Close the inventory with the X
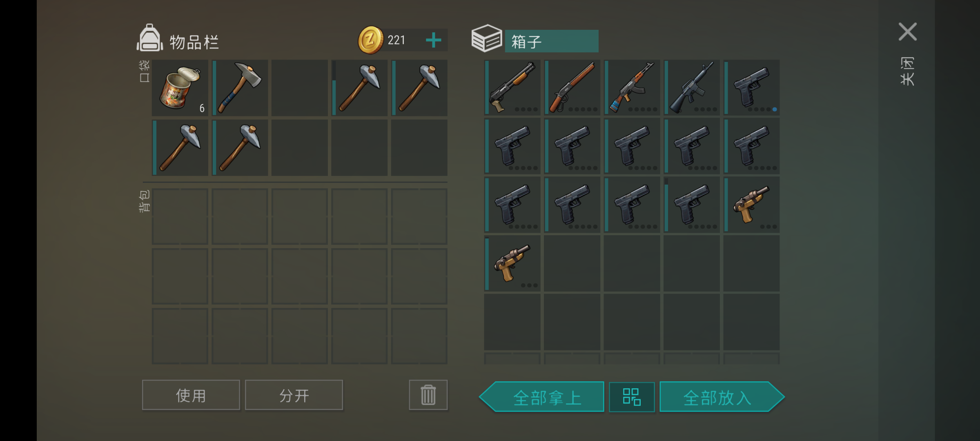Screen dimensions: 980x441 [x=907, y=32]
